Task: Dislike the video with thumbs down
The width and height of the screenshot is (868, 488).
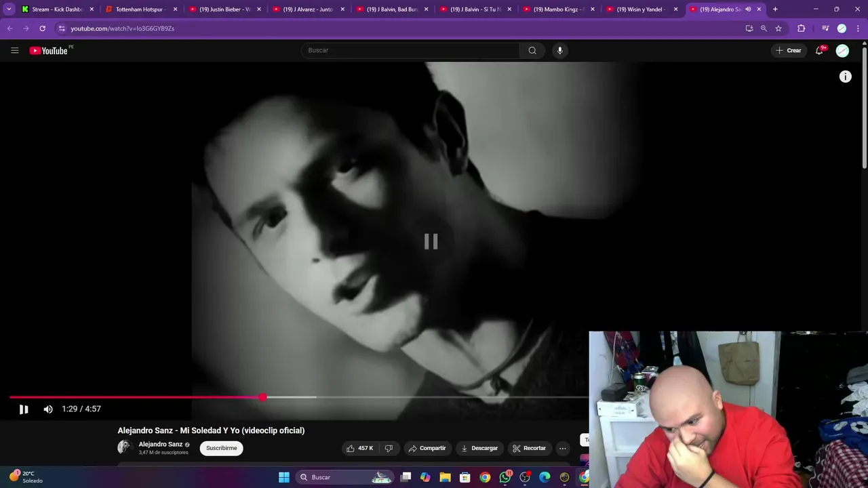Action: pos(389,448)
